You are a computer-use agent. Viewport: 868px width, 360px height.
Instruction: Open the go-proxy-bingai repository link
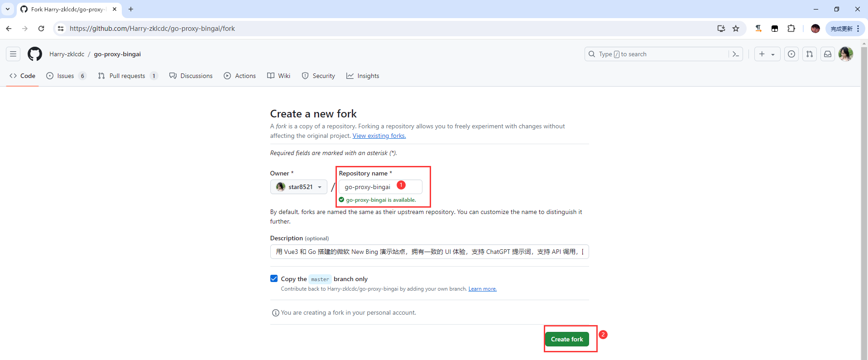point(117,54)
